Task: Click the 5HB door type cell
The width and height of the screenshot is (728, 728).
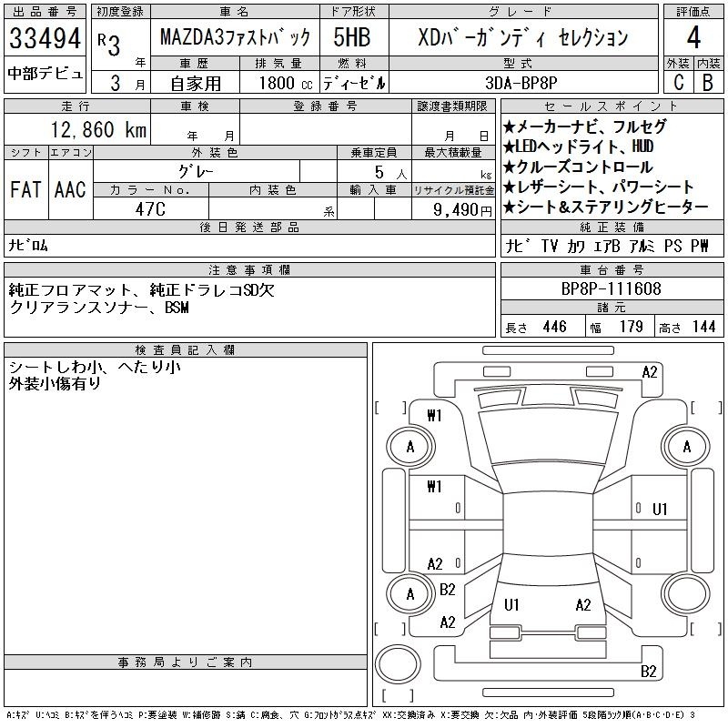Action: pos(352,38)
